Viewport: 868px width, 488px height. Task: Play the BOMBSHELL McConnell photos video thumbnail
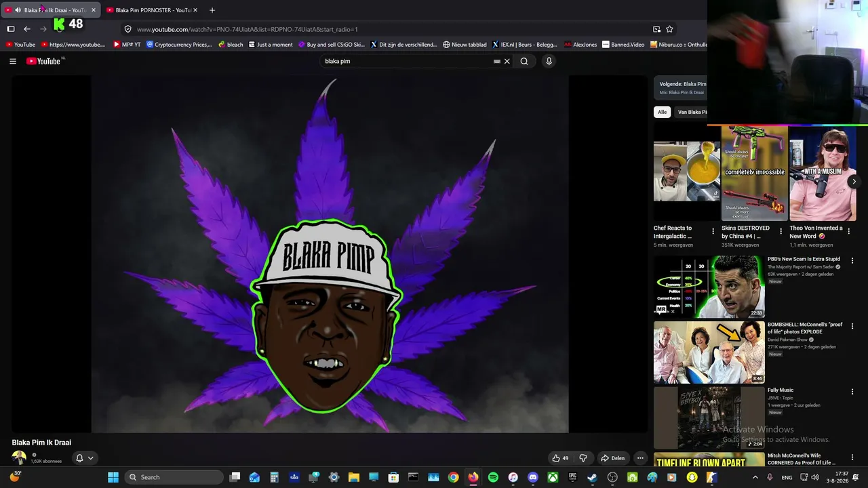(x=709, y=352)
